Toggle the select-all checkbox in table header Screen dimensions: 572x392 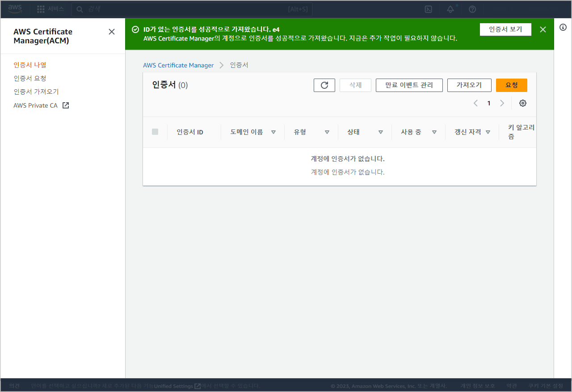point(155,132)
